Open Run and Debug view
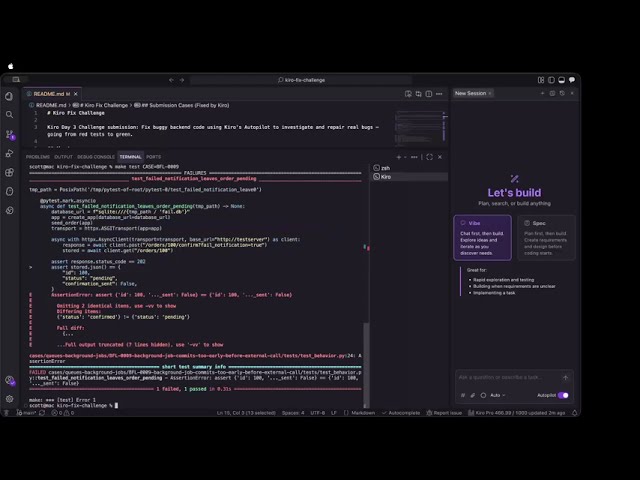 tap(9, 153)
